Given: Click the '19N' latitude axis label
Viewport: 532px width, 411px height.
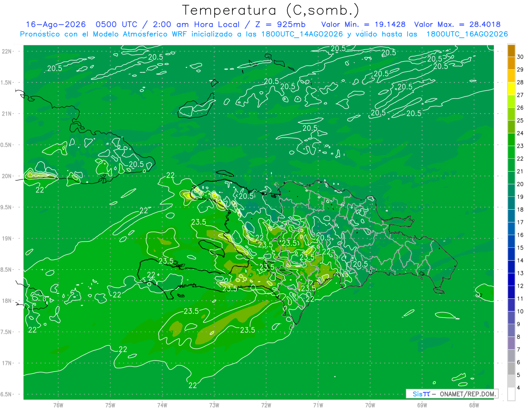Looking at the screenshot, I should [x=7, y=239].
